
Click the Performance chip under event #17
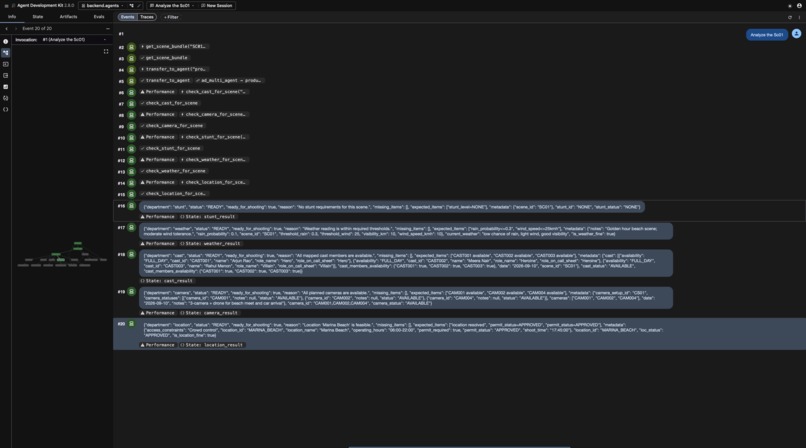coord(158,244)
